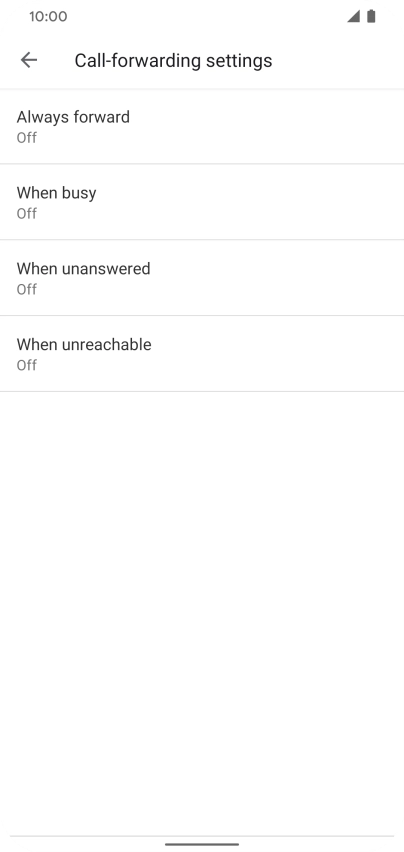Viewport: 404px width, 852px height.
Task: Tap the Off status under Always forward
Action: click(x=27, y=138)
